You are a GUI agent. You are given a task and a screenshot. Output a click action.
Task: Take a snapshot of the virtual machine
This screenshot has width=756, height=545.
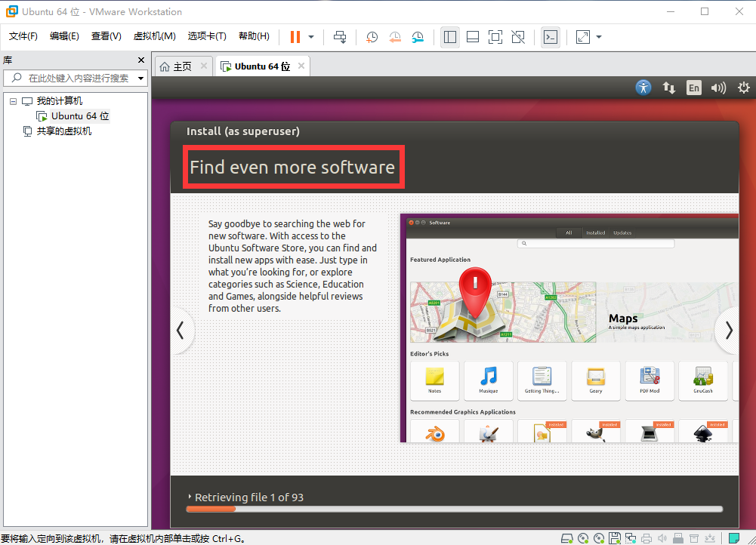372,37
